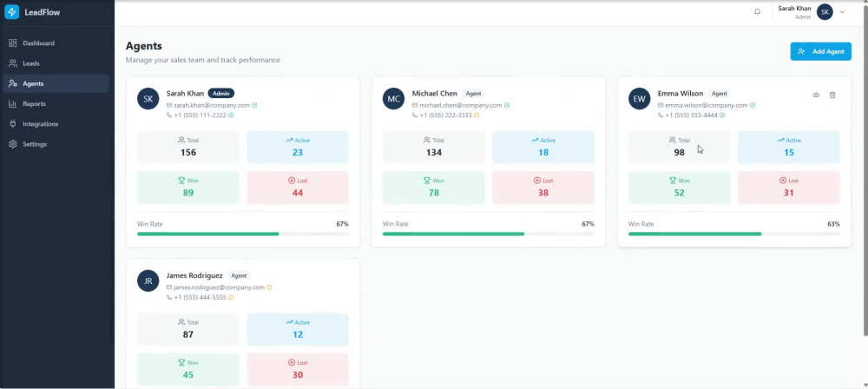Click Emma Wilson's Won 52 tile
This screenshot has height=389, width=868.
[680, 188]
